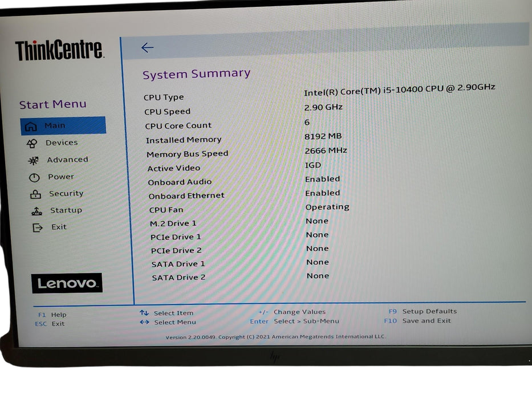Screen dimensions: 532x399
Task: Click the +/- Change Values hint
Action: (x=292, y=312)
